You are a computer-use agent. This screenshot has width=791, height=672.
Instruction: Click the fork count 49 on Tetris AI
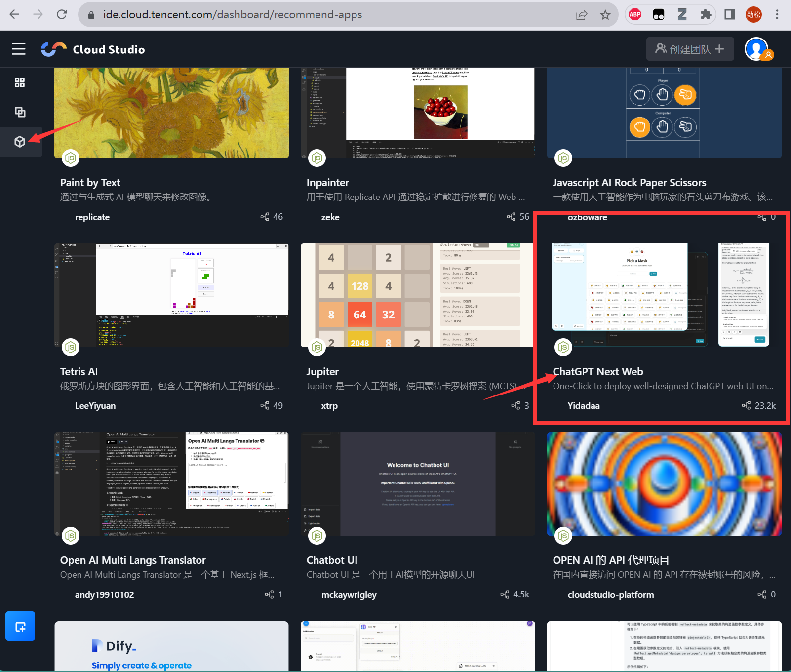[x=272, y=405]
